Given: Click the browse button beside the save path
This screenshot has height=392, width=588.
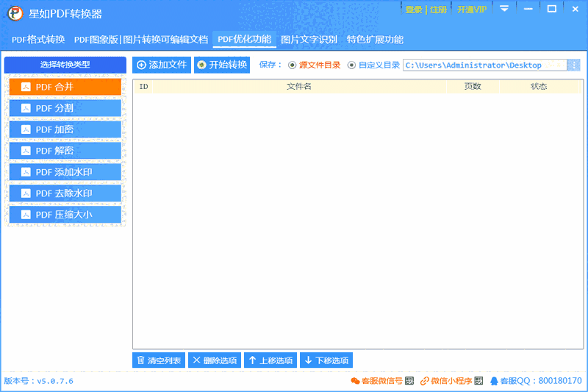Looking at the screenshot, I should [574, 65].
